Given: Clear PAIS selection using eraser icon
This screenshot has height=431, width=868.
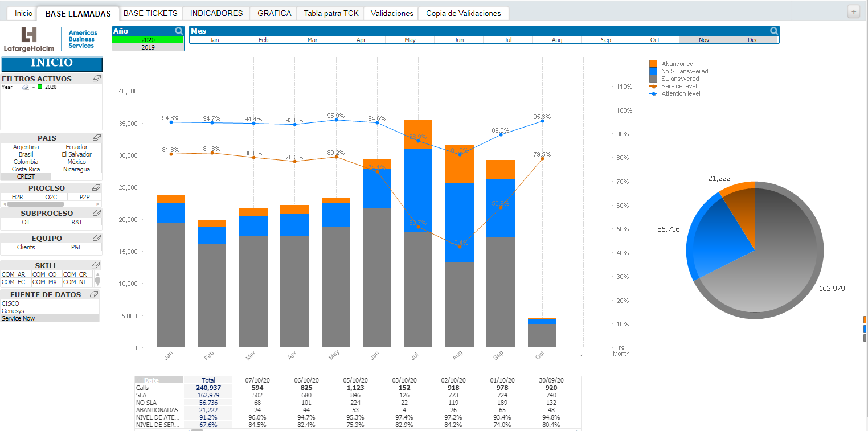Looking at the screenshot, I should (x=96, y=138).
